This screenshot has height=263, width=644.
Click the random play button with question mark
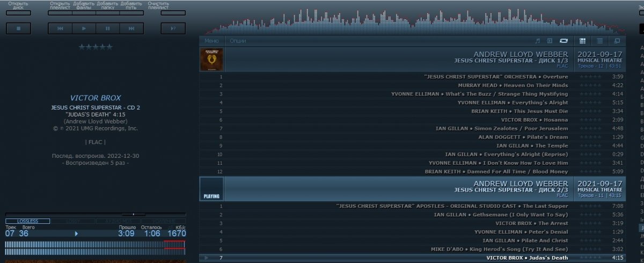pos(173,28)
